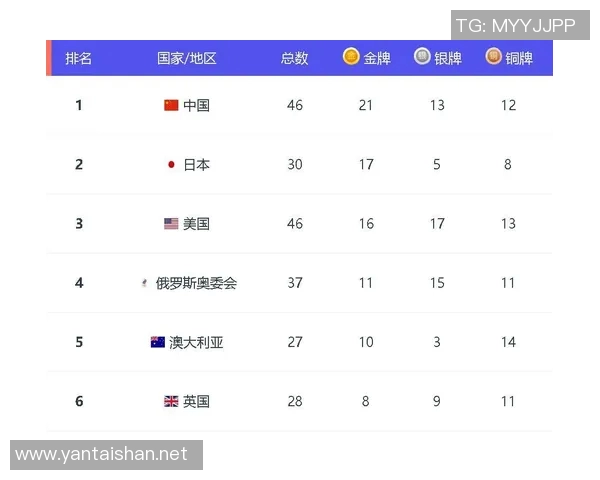
Task: Click the gold medal icon in header
Action: click(x=351, y=57)
